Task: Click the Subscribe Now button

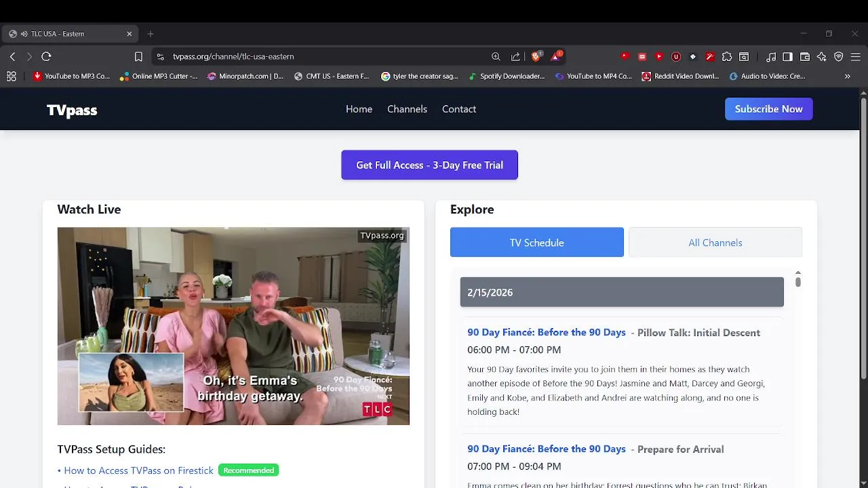Action: coord(768,109)
